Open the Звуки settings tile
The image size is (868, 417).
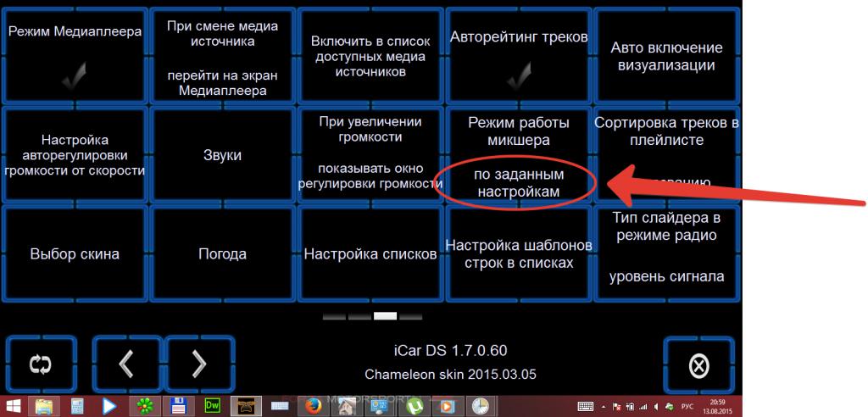(x=223, y=154)
